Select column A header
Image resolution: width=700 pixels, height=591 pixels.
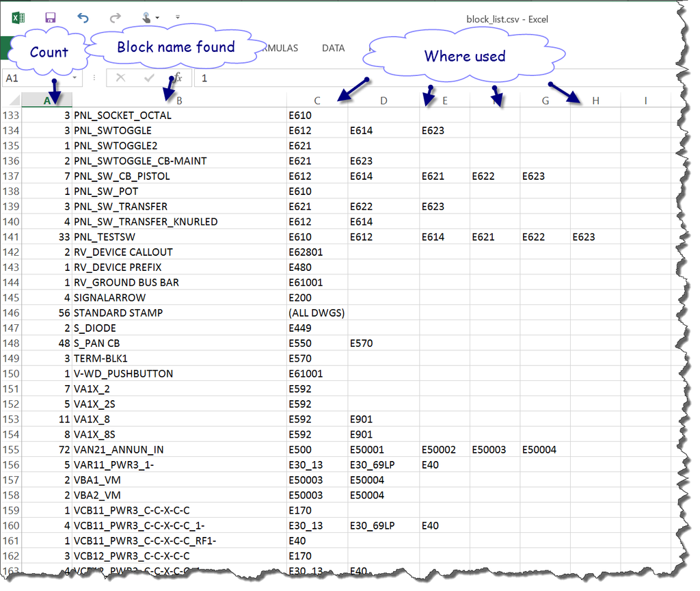click(46, 101)
